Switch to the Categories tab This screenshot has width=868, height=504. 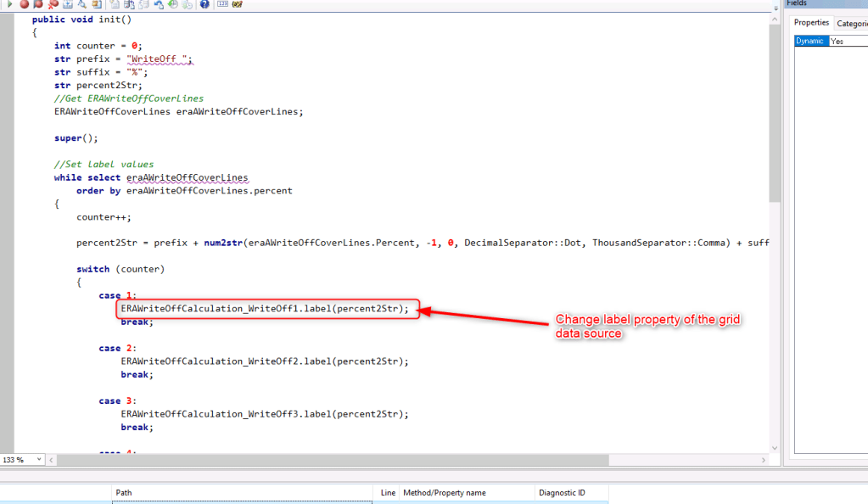point(852,22)
